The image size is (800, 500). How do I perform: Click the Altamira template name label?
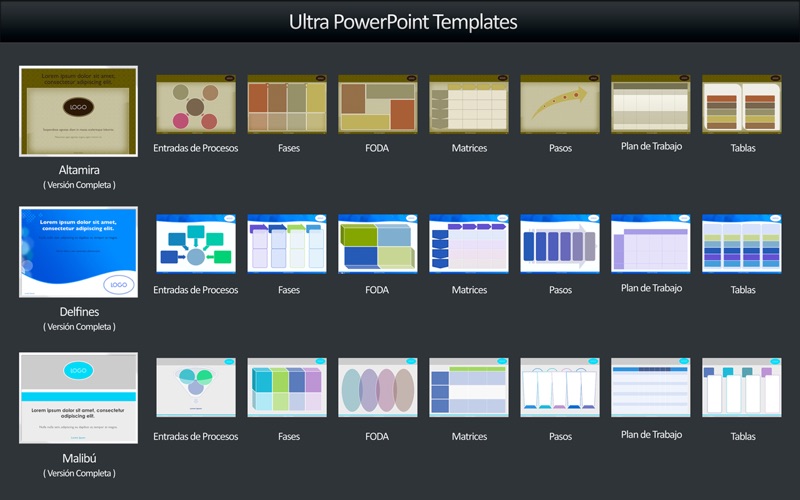coord(79,170)
